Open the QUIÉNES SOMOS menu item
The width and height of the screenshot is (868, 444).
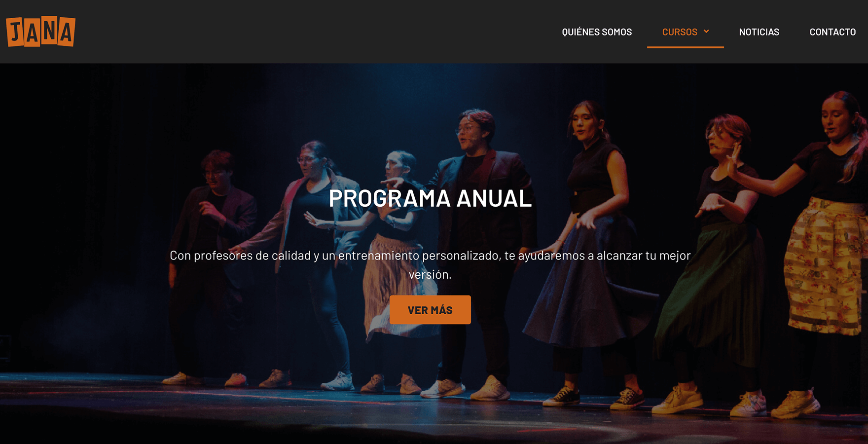[x=597, y=32]
